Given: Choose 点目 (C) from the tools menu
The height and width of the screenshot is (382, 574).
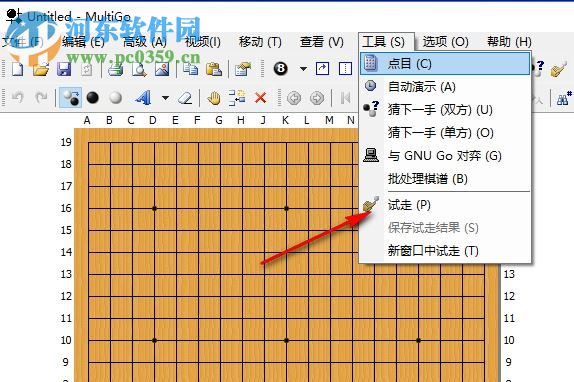Looking at the screenshot, I should point(445,64).
